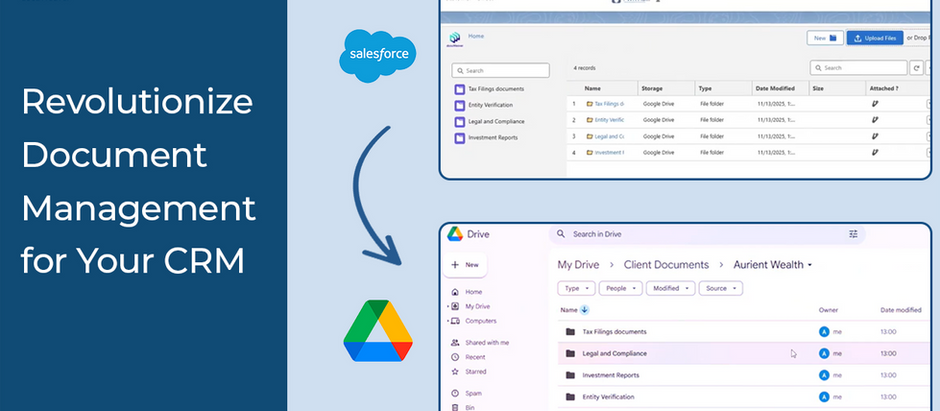Screen dimensions: 940x411
Task: Click the Google Drive storage cell in row 1
Action: coord(658,104)
